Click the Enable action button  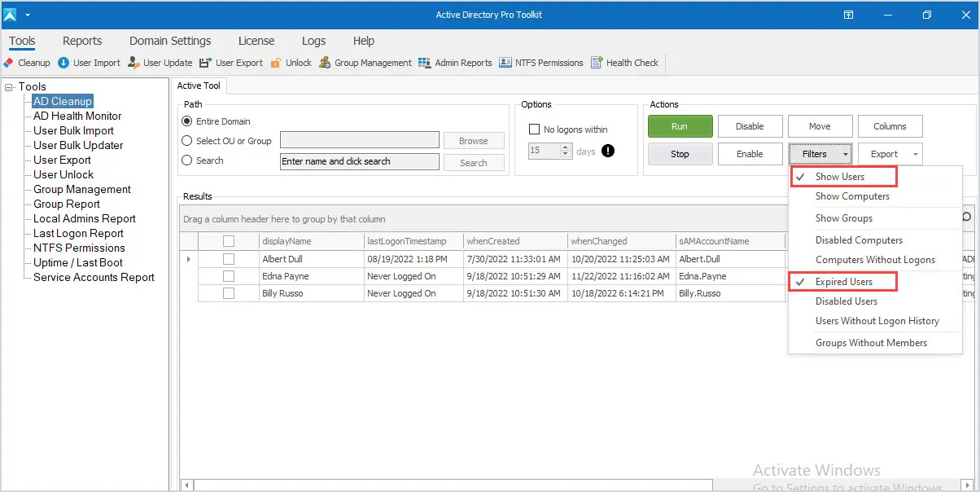pyautogui.click(x=750, y=154)
